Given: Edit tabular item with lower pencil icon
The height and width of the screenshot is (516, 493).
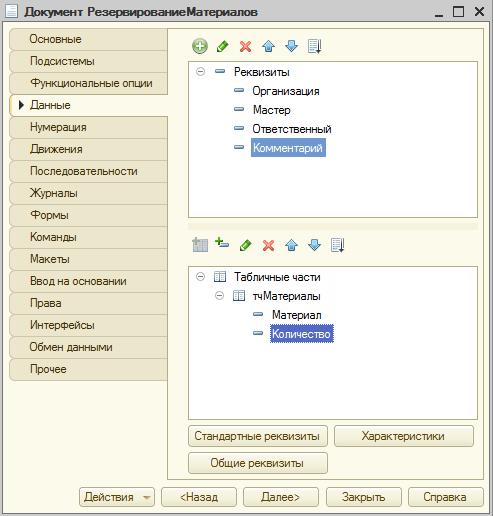Looking at the screenshot, I should tap(245, 245).
